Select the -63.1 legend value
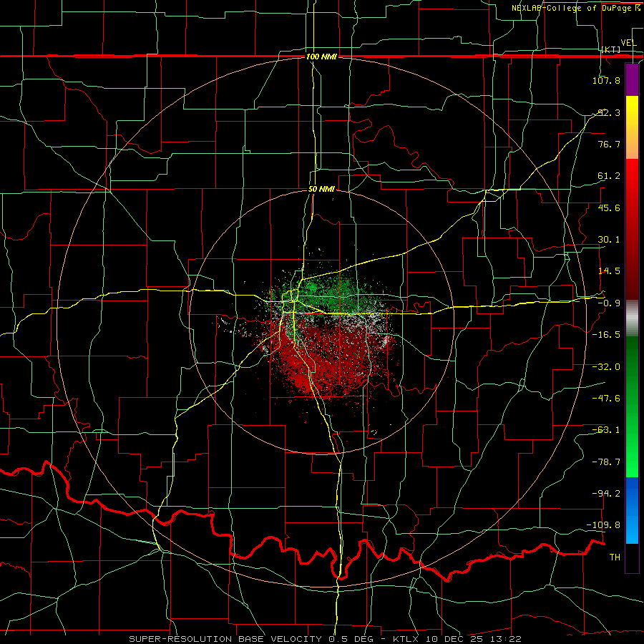 [606, 430]
